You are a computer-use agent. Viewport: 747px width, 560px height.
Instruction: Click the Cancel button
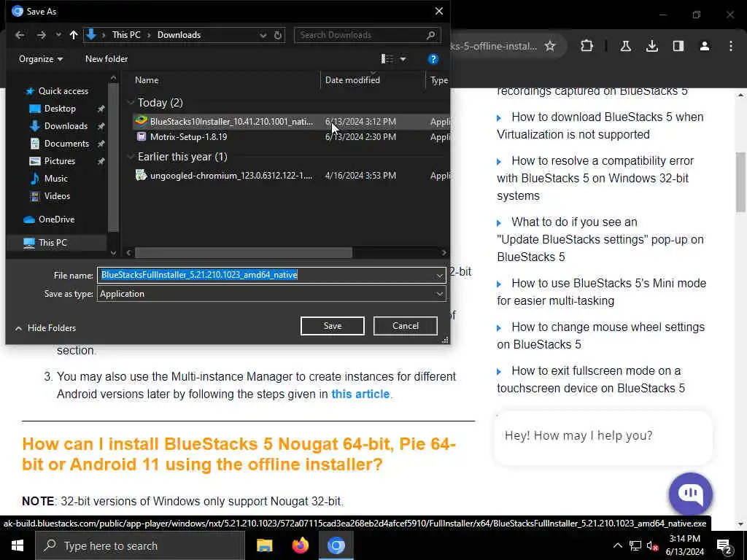[406, 326]
